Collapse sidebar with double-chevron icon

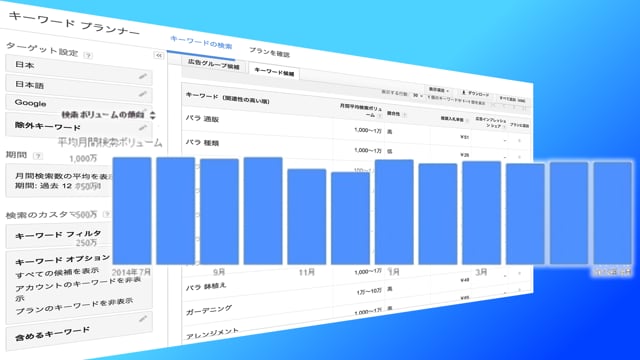[x=159, y=56]
